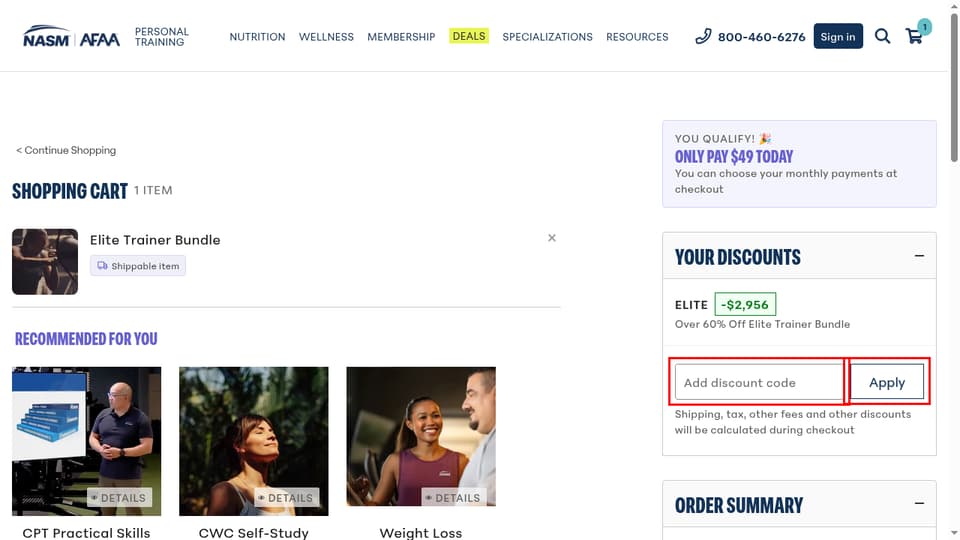Open the Wellness menu
This screenshot has width=960, height=540.
tap(326, 37)
